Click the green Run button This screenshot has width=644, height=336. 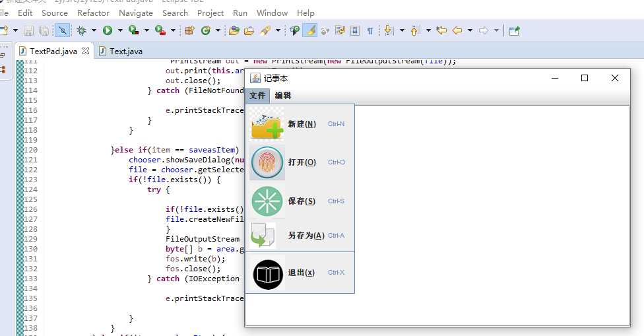[108, 30]
